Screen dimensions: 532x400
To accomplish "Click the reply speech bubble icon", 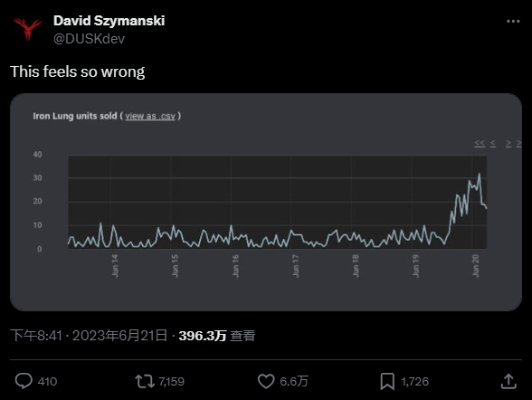I will (24, 381).
